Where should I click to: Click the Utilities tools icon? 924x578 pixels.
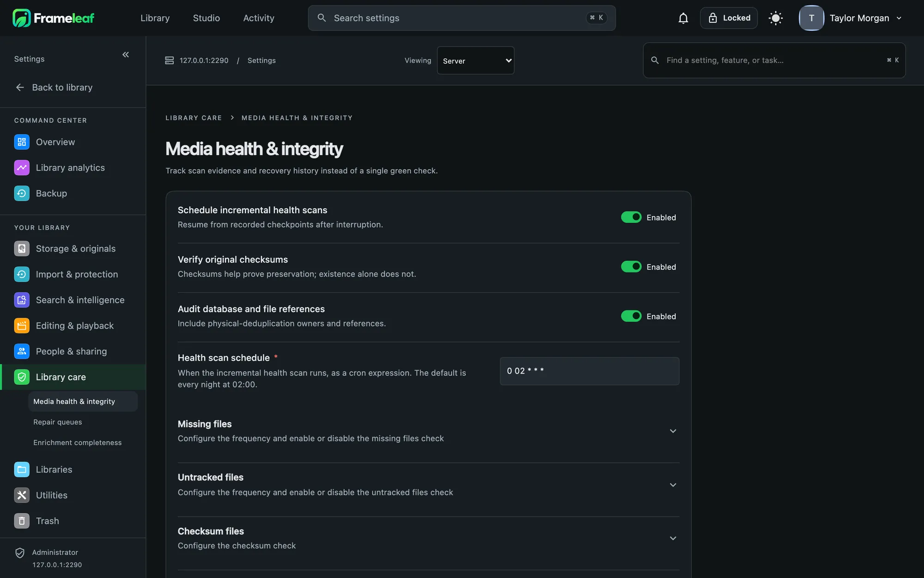(x=22, y=495)
